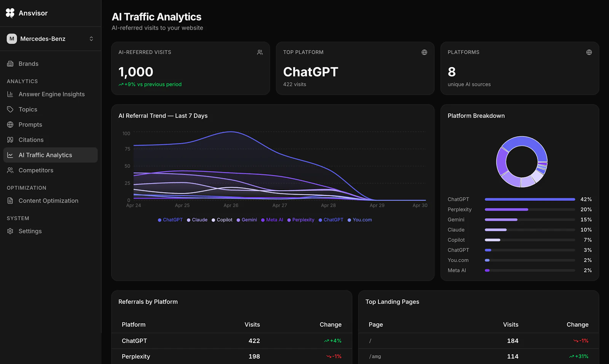Screen dimensions: 609x364
Task: Click the Gemini 15% progress bar
Action: [x=530, y=219]
